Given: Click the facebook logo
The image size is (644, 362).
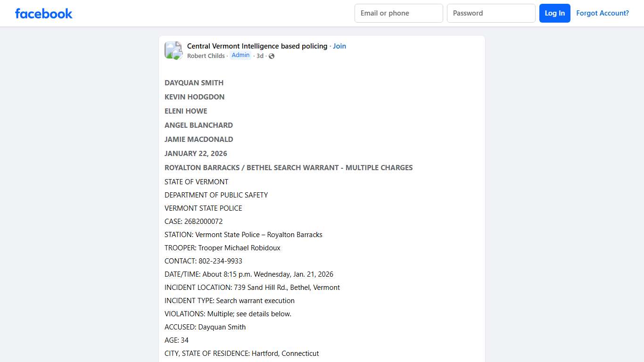Looking at the screenshot, I should point(43,13).
